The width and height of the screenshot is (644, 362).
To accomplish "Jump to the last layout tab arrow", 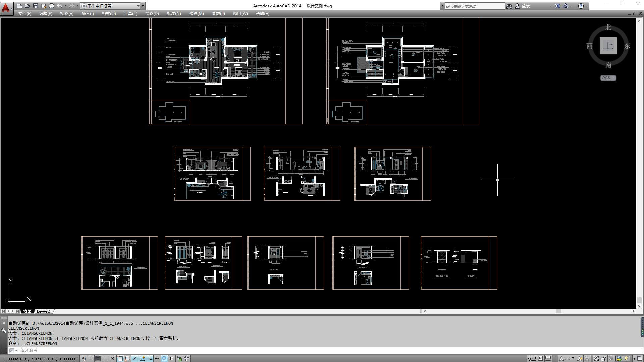I will pyautogui.click(x=17, y=311).
